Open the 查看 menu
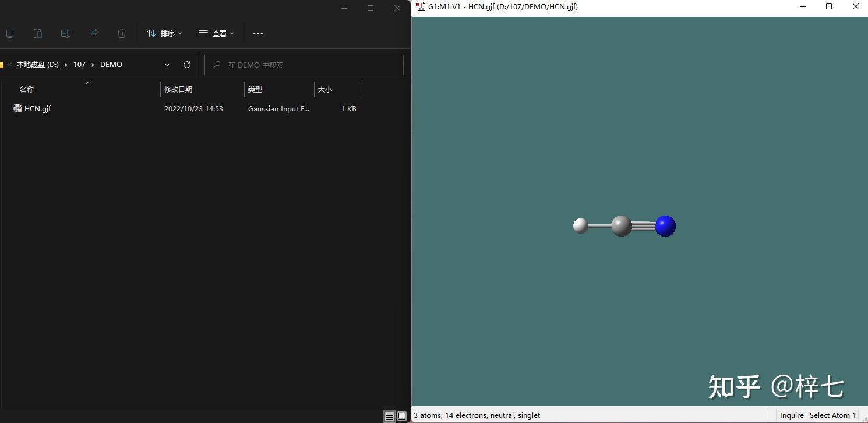Image resolution: width=868 pixels, height=423 pixels. point(216,33)
